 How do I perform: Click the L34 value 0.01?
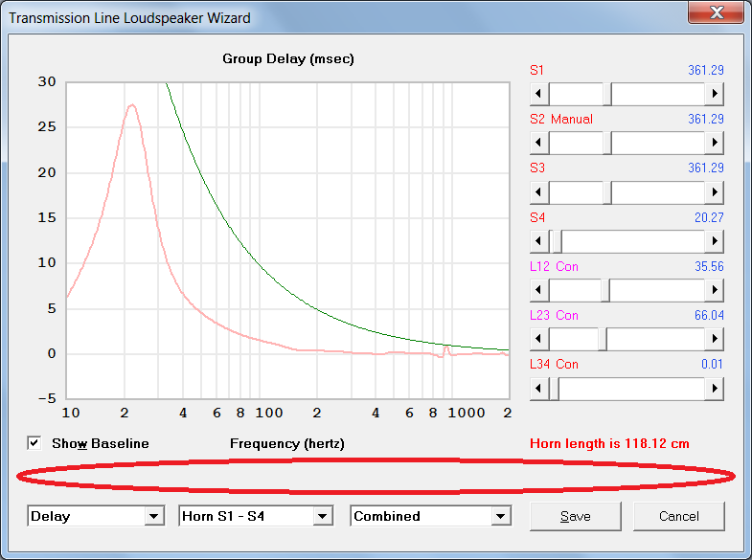point(712,364)
